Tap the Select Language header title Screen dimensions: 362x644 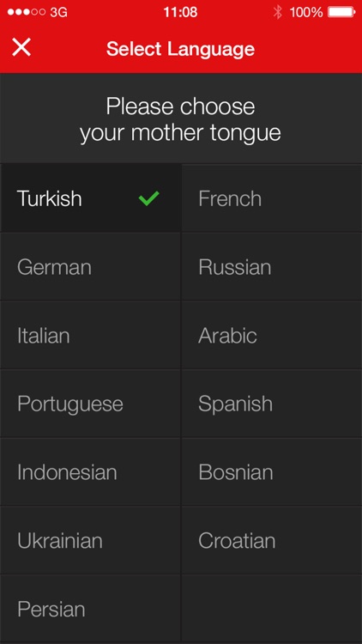pyautogui.click(x=181, y=49)
